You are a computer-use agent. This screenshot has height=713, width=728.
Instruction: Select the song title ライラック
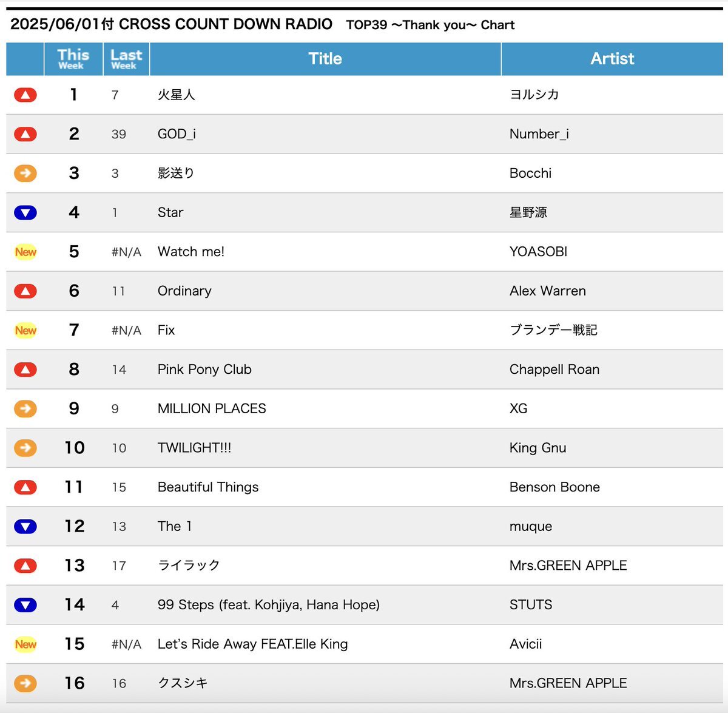coord(189,566)
